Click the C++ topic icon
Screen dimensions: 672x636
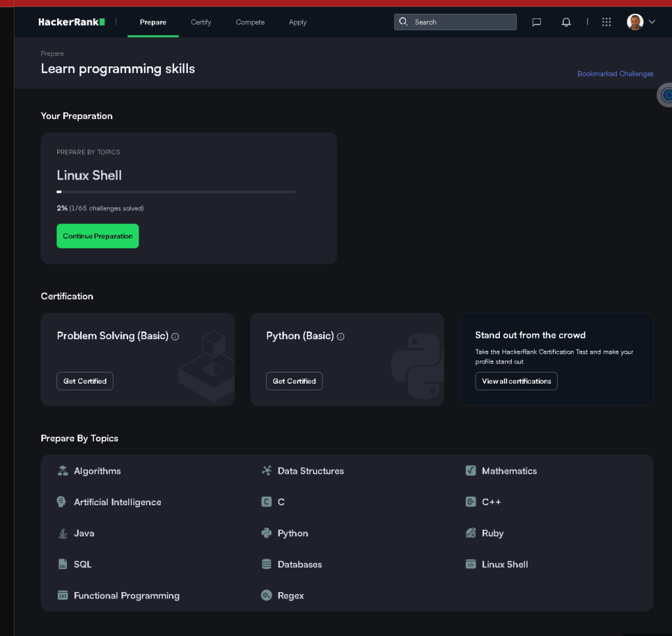(x=470, y=502)
